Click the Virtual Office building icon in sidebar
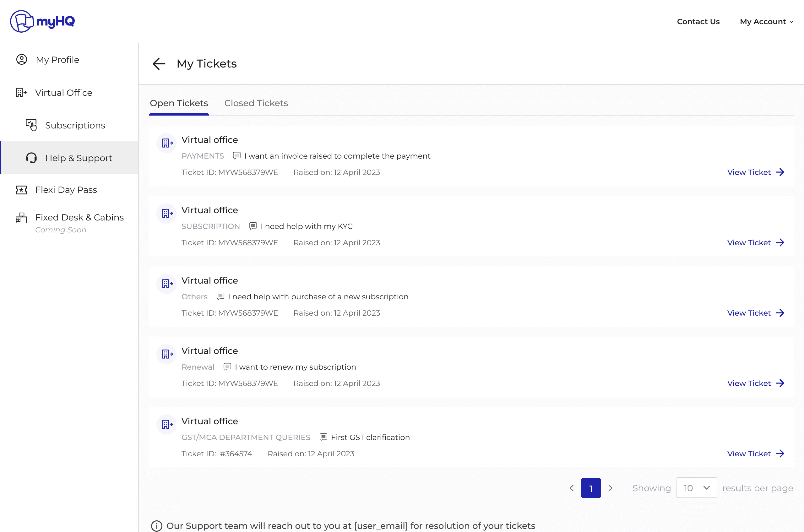Viewport: 804px width, 532px height. coord(21,92)
